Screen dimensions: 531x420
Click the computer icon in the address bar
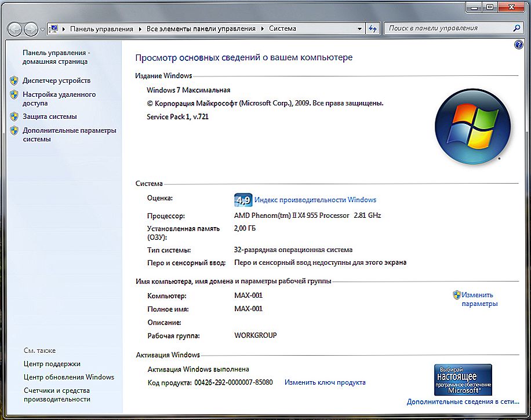point(53,29)
